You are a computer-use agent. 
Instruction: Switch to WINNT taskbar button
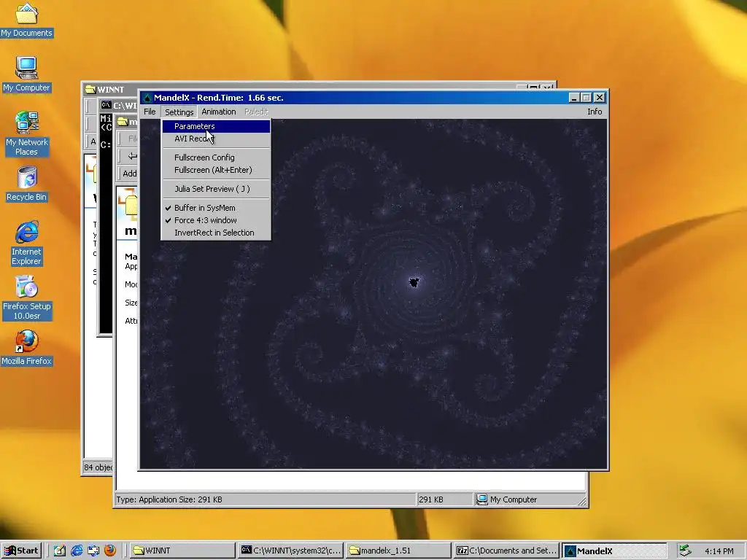pyautogui.click(x=182, y=551)
